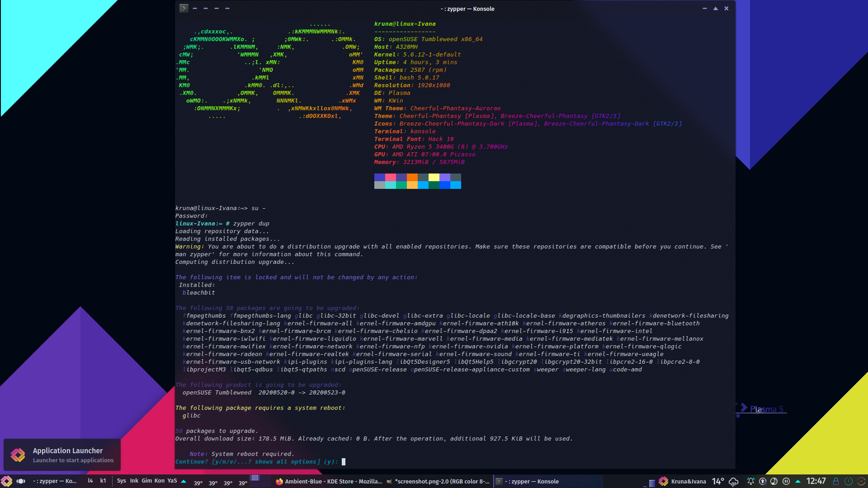
Task: Click 'Note: System reboot required.' line
Action: pos(242,454)
